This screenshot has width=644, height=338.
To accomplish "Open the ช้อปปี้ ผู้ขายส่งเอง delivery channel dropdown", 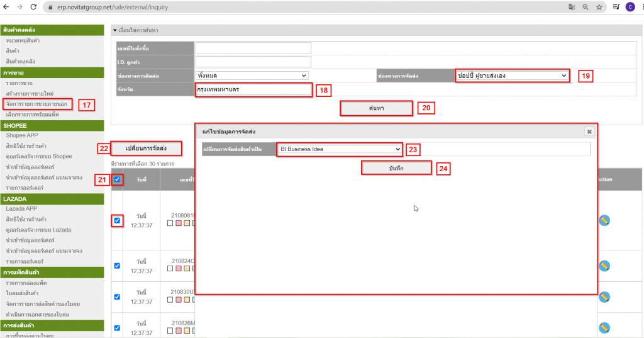I will (512, 76).
